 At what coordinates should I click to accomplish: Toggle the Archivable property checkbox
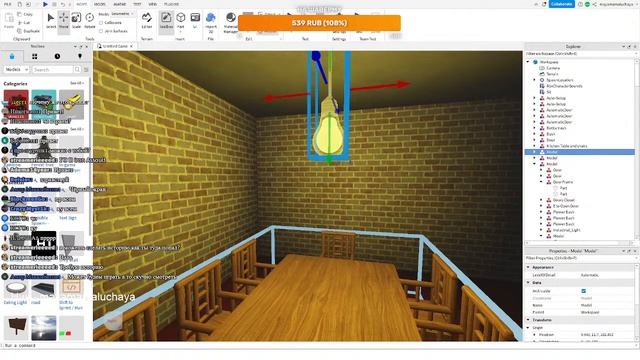point(583,291)
